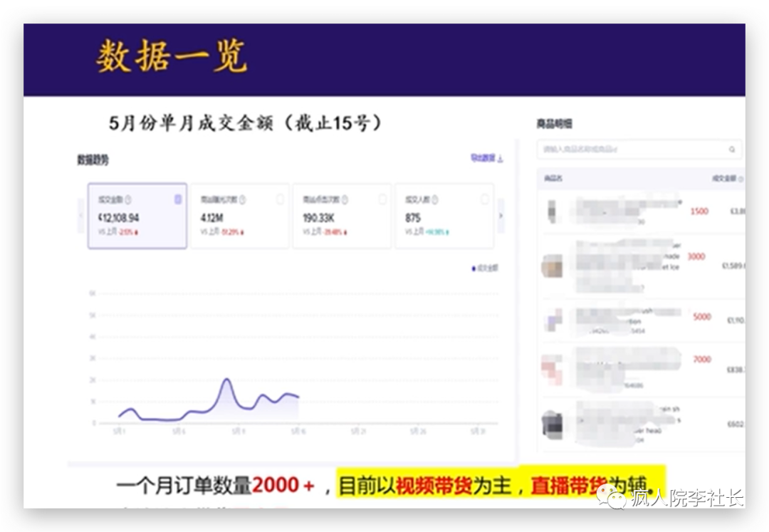Screen dimensions: 769x532
Task: Select the fifth product thumbnail image
Action: (x=552, y=424)
